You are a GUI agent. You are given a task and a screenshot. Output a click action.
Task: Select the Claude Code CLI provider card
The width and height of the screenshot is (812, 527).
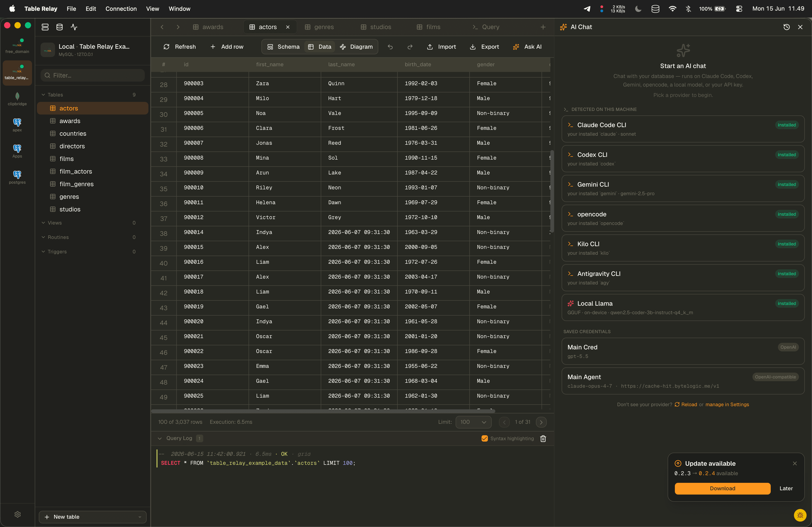pos(683,129)
